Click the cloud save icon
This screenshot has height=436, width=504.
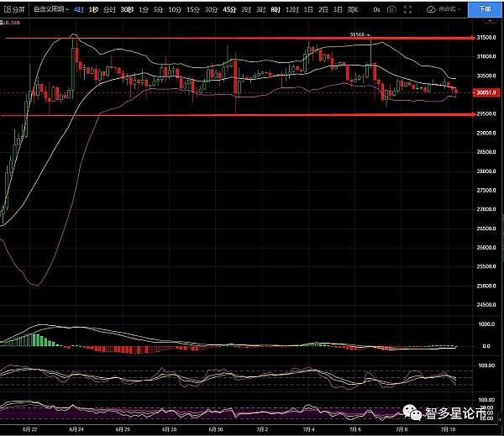coord(431,9)
